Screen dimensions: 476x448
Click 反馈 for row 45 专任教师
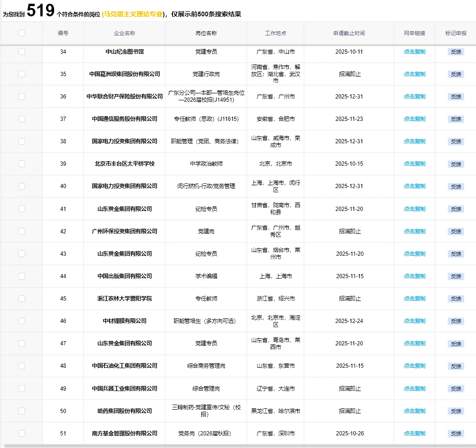coord(455,299)
